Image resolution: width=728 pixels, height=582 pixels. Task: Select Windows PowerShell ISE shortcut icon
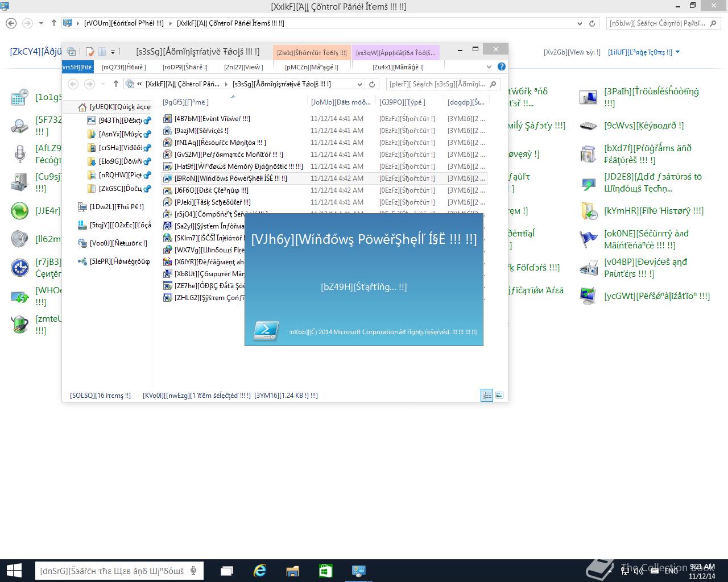click(168, 178)
